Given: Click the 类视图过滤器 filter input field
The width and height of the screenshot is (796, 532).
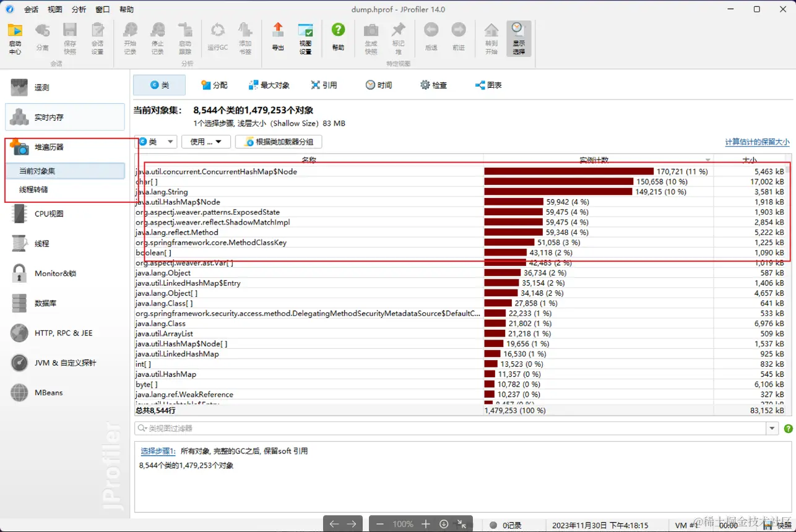Looking at the screenshot, I should tap(450, 429).
